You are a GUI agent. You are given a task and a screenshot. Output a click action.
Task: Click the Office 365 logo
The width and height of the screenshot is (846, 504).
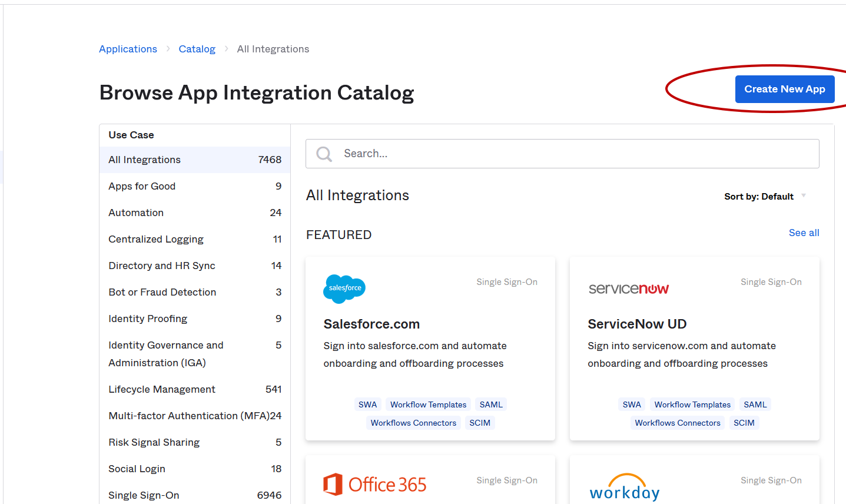click(374, 485)
